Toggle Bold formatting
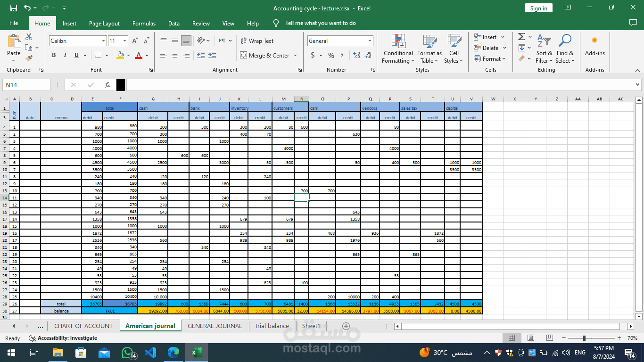The width and height of the screenshot is (644, 362). pos(54,55)
